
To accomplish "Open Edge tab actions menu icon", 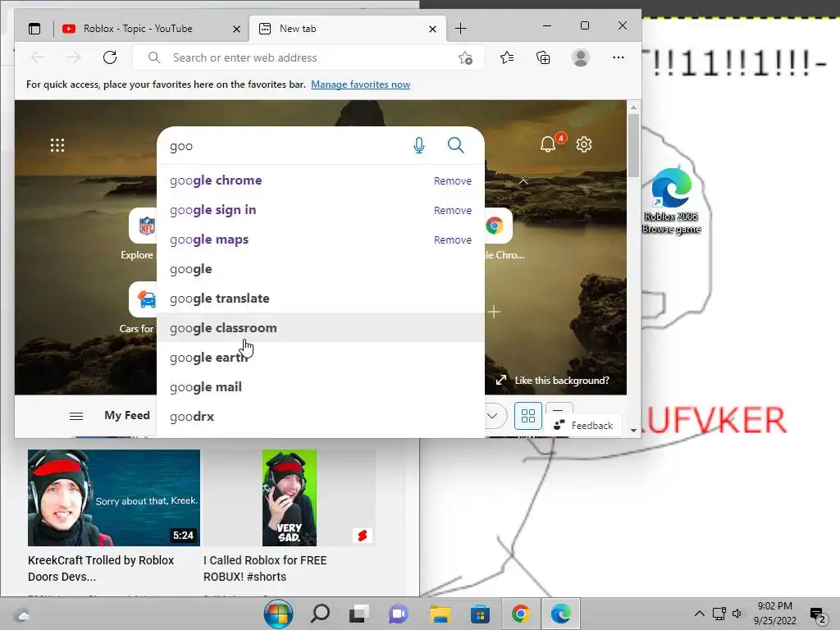I will click(x=34, y=29).
